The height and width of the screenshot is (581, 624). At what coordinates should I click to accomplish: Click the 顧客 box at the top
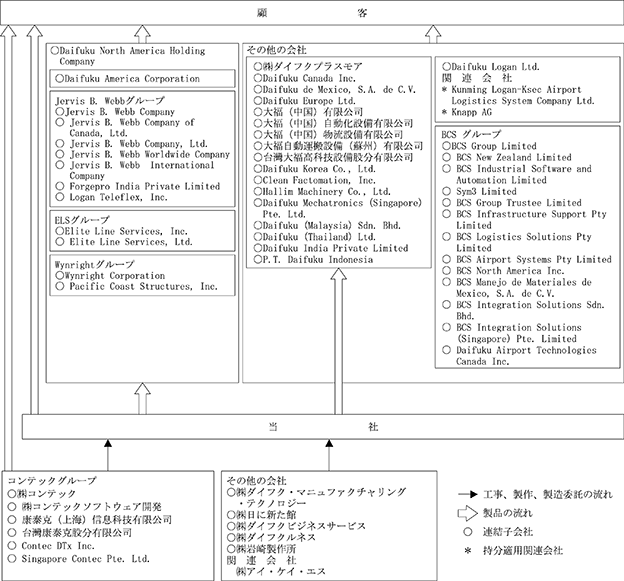[312, 13]
